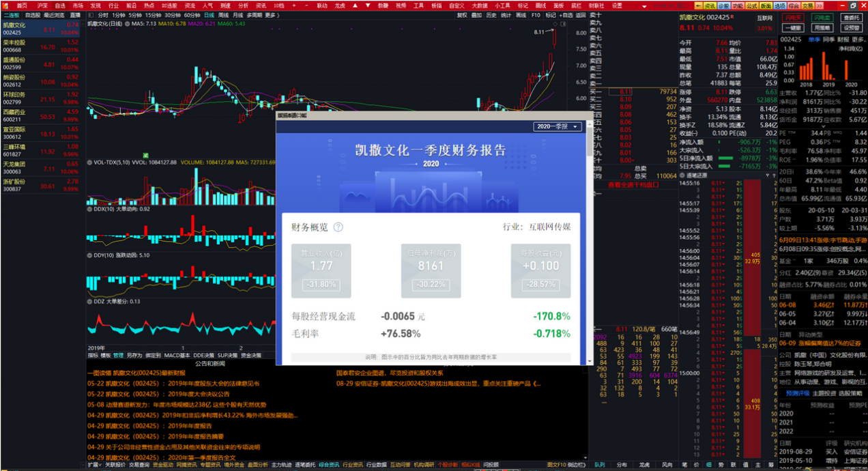Screen dimensions: 868x471
Task: Select the 周线 chart period
Action: 223,14
